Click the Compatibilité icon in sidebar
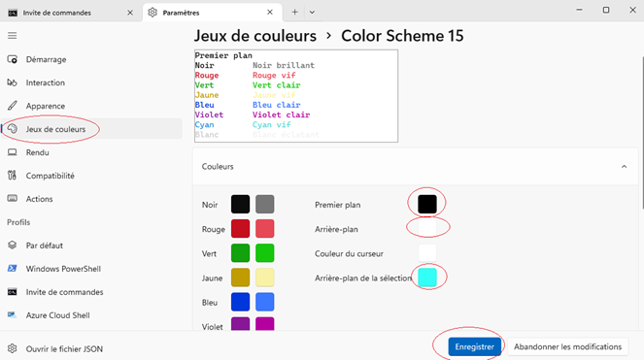Viewport: 644px width, 360px height. (x=13, y=176)
